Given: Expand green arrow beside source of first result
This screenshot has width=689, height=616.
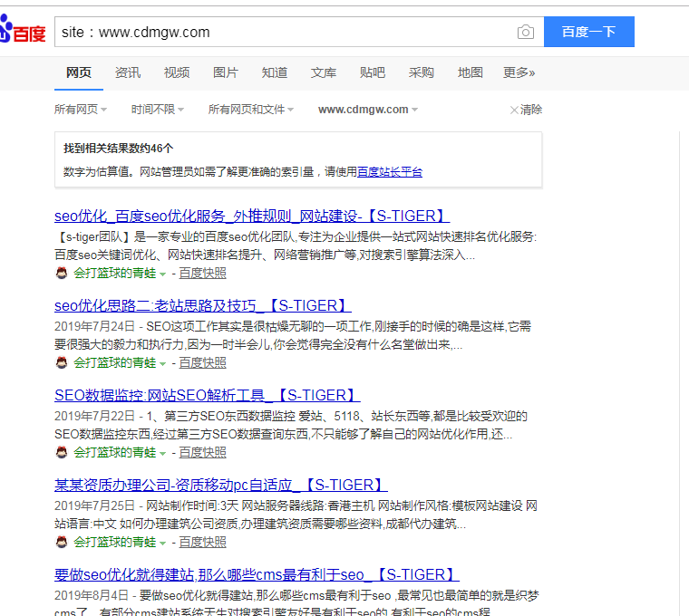Looking at the screenshot, I should click(x=162, y=274).
